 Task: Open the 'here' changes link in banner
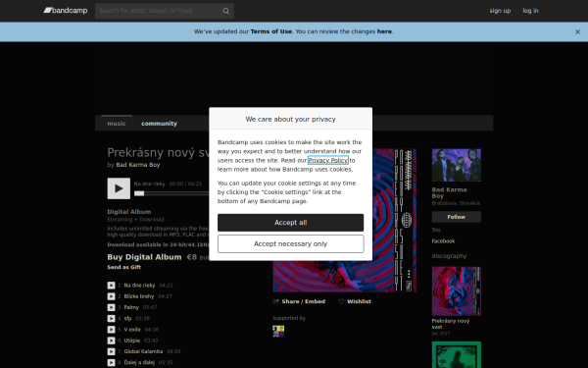point(384,31)
